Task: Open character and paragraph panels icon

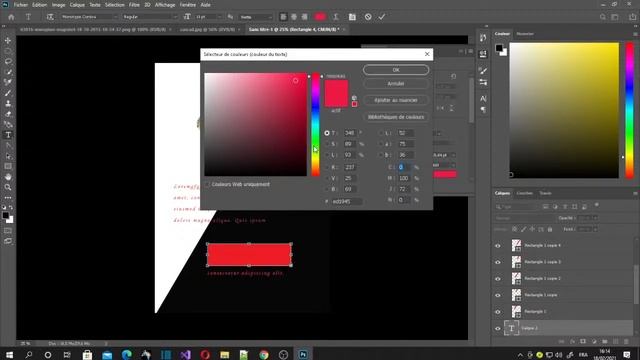Action: tap(352, 17)
